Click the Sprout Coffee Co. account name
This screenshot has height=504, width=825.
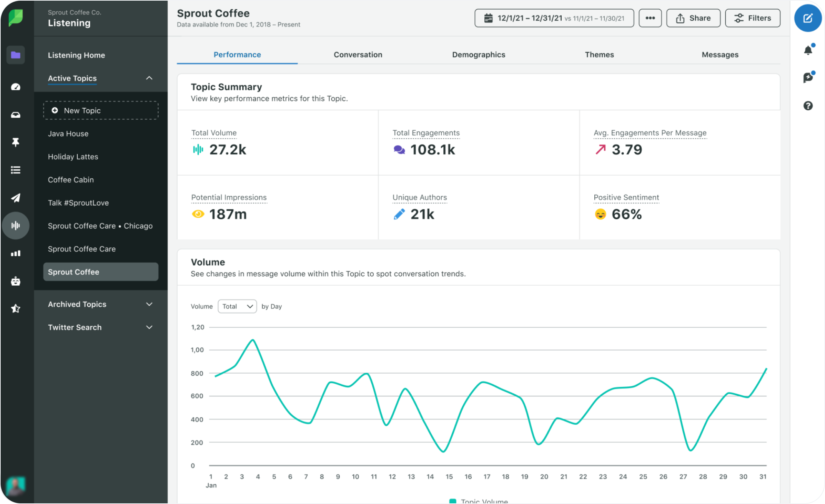[74, 12]
